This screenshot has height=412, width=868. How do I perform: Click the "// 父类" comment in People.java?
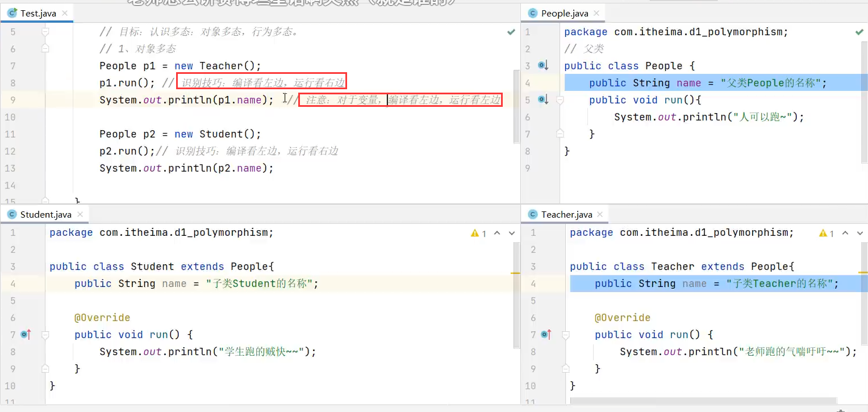tap(584, 49)
